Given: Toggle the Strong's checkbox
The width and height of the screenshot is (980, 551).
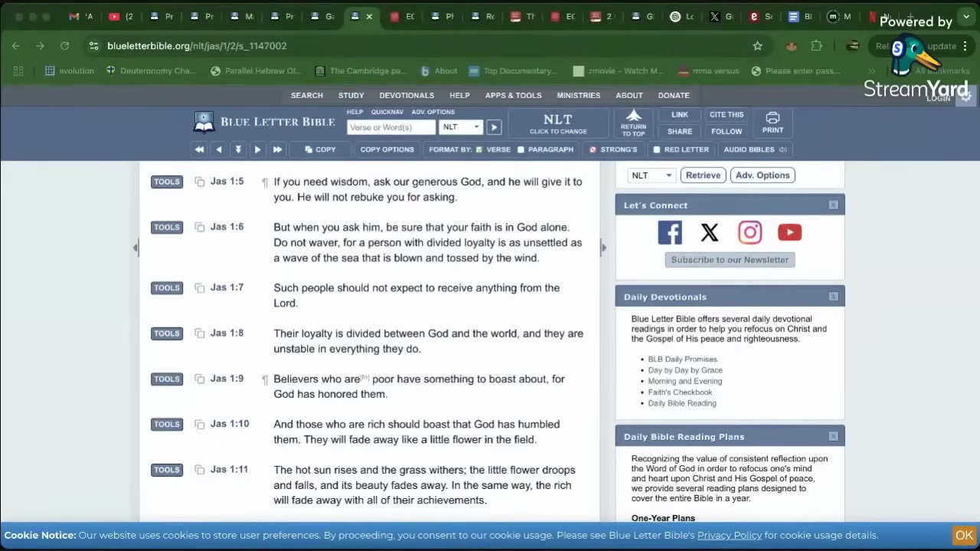Looking at the screenshot, I should coord(593,149).
